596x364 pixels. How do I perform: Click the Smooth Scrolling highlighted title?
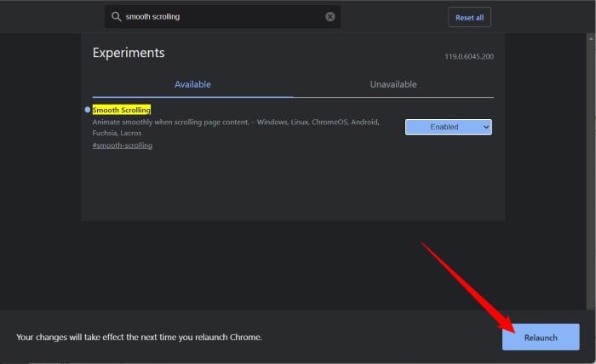click(122, 110)
